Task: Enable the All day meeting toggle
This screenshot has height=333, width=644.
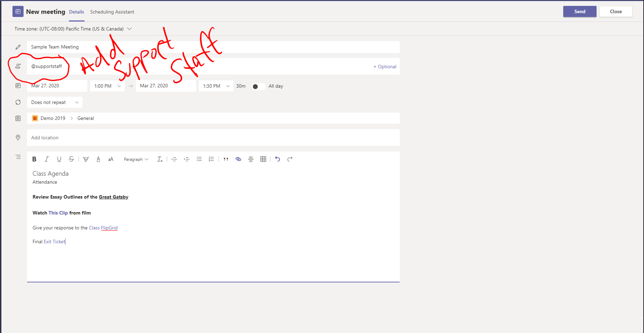Action: click(x=258, y=86)
